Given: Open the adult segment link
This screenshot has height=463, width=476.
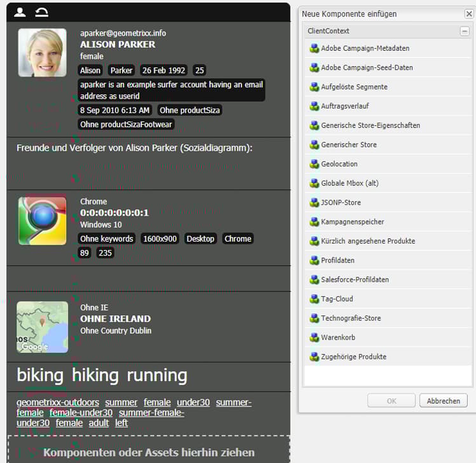Looking at the screenshot, I should point(99,423).
